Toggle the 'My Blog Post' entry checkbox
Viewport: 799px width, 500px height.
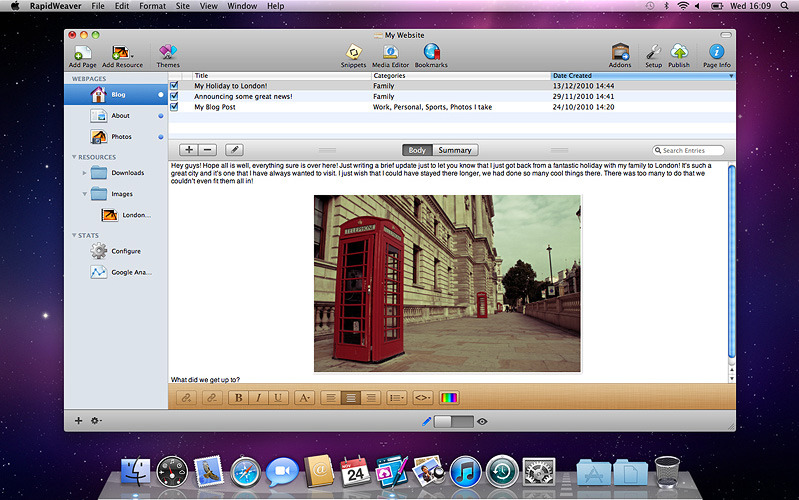(175, 107)
